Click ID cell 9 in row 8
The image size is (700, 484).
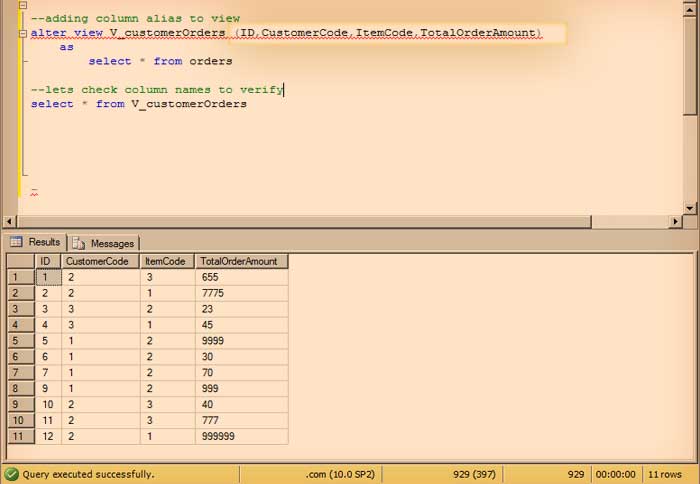[x=48, y=388]
